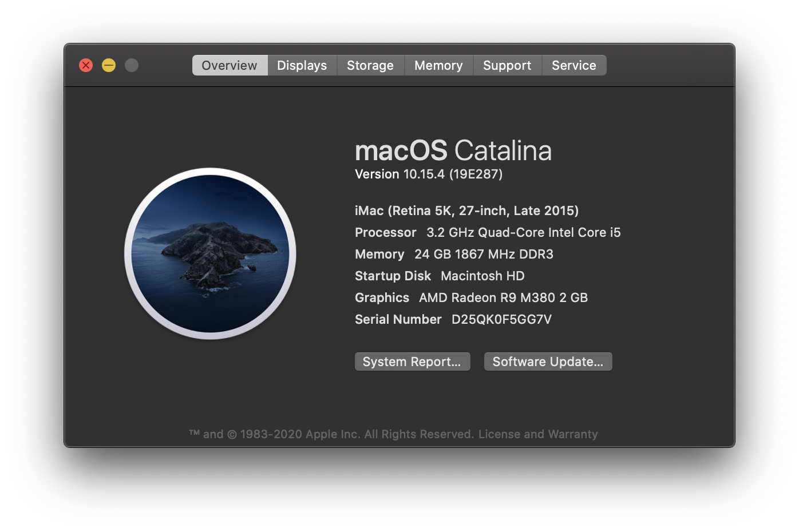The height and width of the screenshot is (532, 799).
Task: Launch Software Update
Action: click(548, 361)
